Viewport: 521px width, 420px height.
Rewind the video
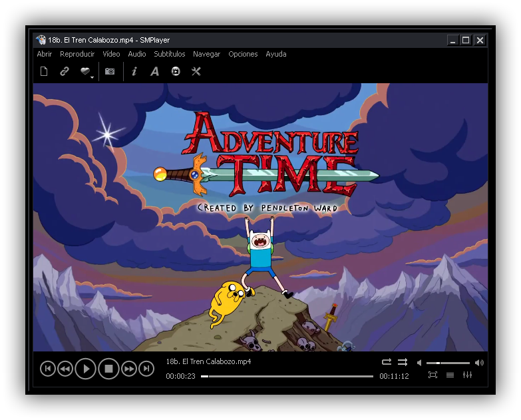pos(65,369)
